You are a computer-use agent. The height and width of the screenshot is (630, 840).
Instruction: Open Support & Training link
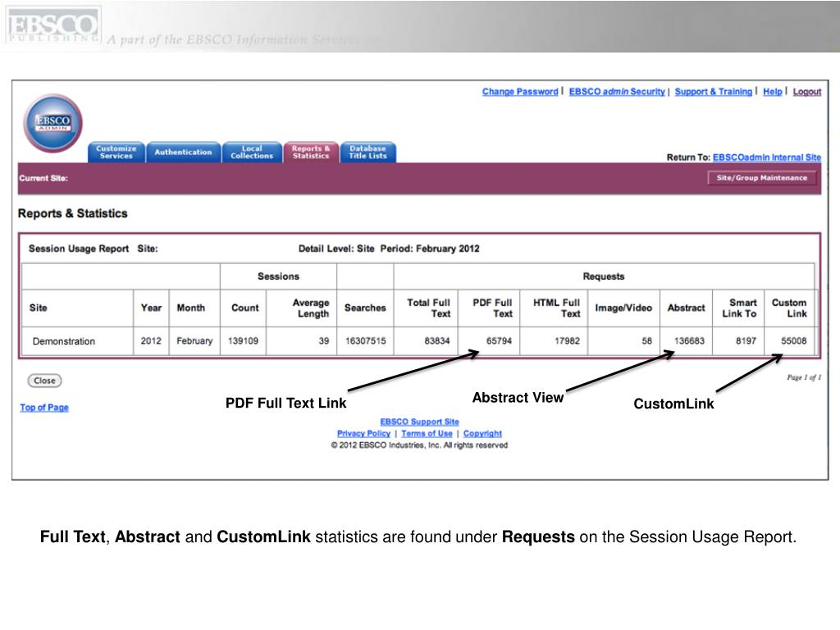713,92
